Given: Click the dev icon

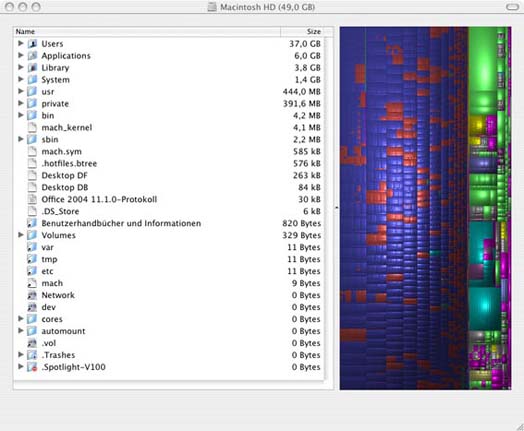Looking at the screenshot, I should click(32, 307).
